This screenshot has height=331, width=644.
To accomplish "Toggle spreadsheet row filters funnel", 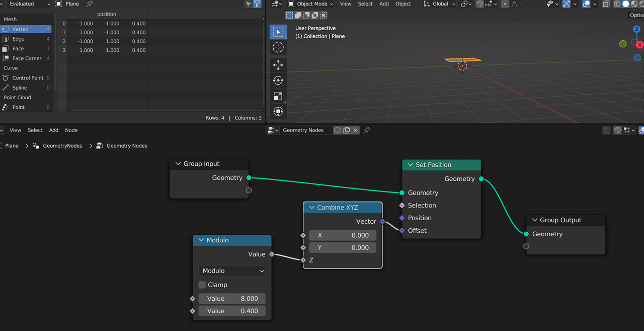I will tap(257, 4).
